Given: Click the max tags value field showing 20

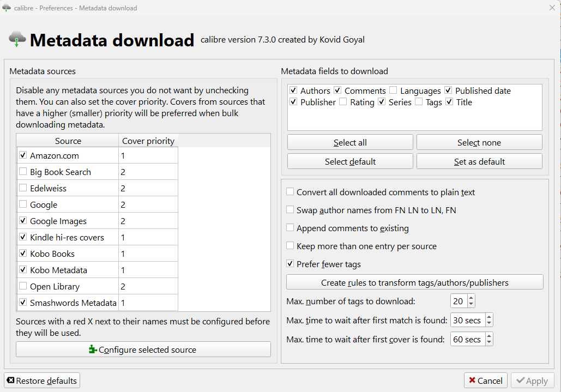Looking at the screenshot, I should point(459,301).
